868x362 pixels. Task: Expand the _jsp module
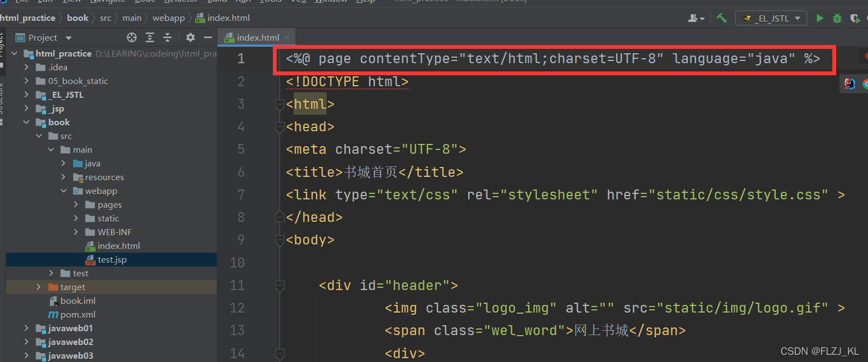pyautogui.click(x=26, y=108)
